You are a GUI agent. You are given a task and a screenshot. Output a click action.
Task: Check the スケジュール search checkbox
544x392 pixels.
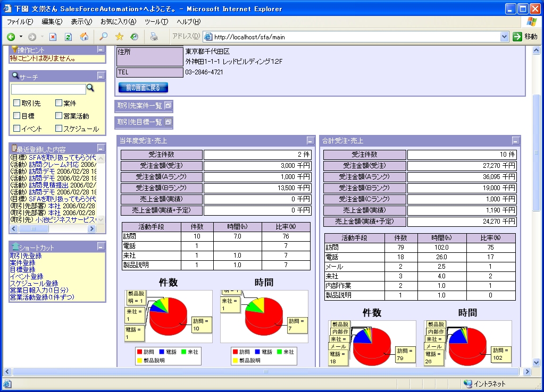pyautogui.click(x=58, y=129)
